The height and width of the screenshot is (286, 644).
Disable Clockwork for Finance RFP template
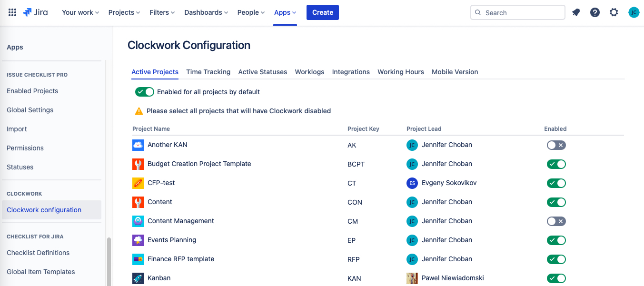tap(556, 259)
